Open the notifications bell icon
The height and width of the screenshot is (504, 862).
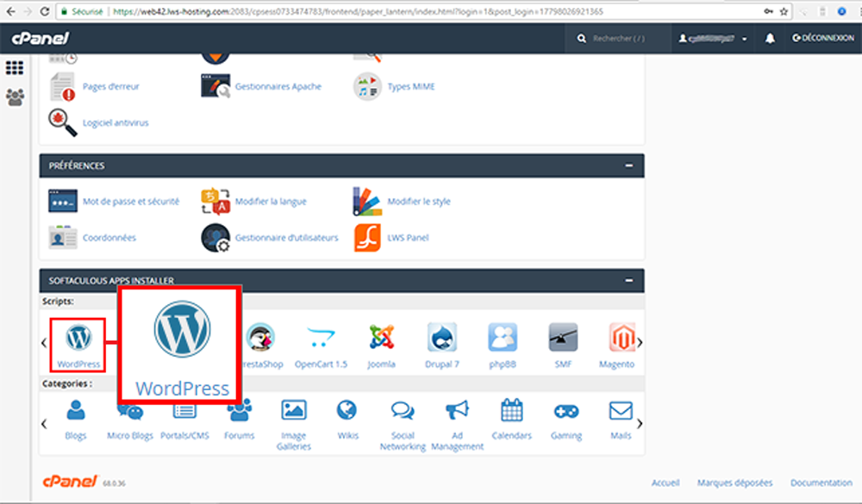coord(770,38)
